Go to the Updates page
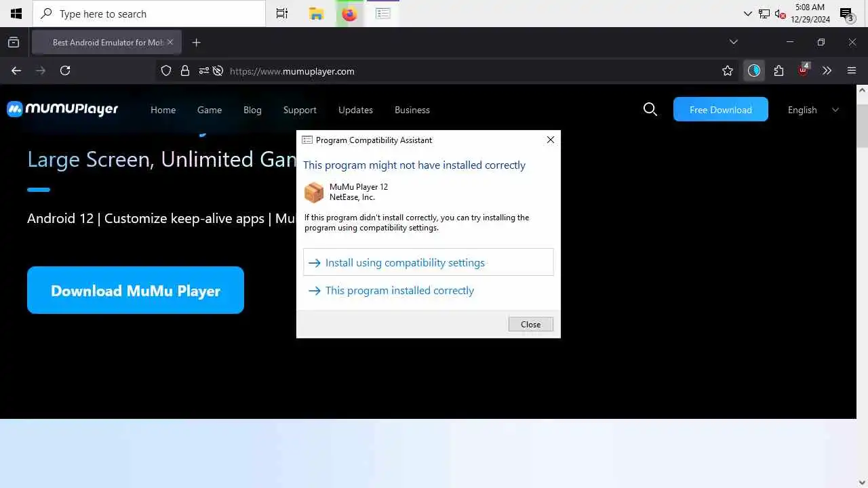 tap(355, 110)
